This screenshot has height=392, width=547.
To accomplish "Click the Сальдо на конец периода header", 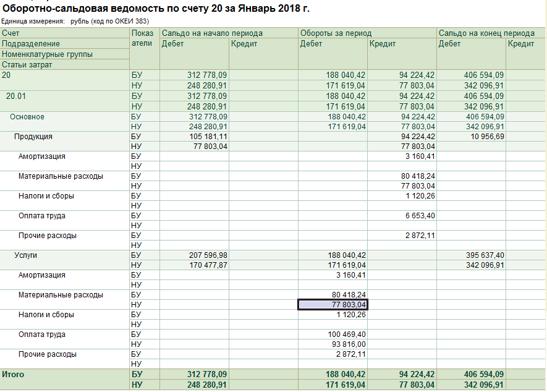I will [486, 33].
